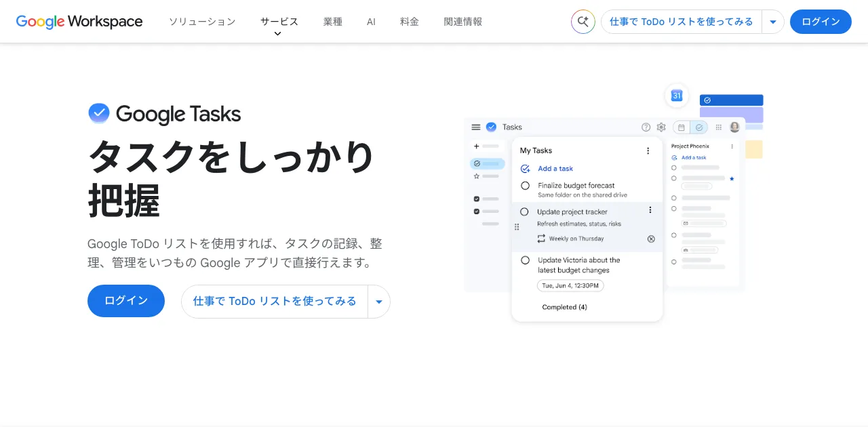Click the user profile avatar
The image size is (868, 427).
coord(734,127)
